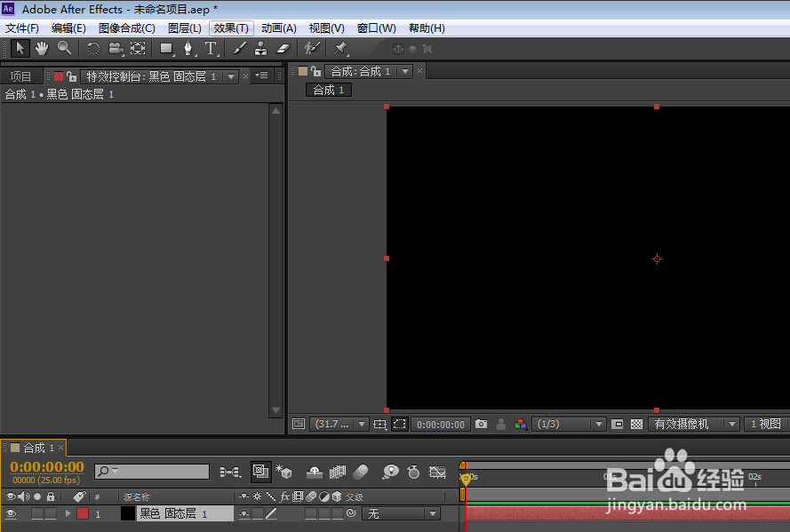This screenshot has width=790, height=532.
Task: Enable motion blur for the timeline
Action: pyautogui.click(x=363, y=471)
